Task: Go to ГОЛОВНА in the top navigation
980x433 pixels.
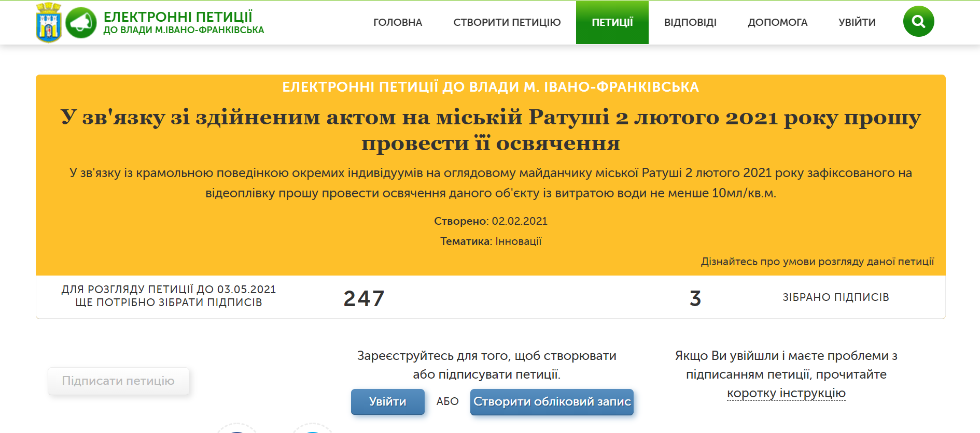Action: tap(398, 23)
